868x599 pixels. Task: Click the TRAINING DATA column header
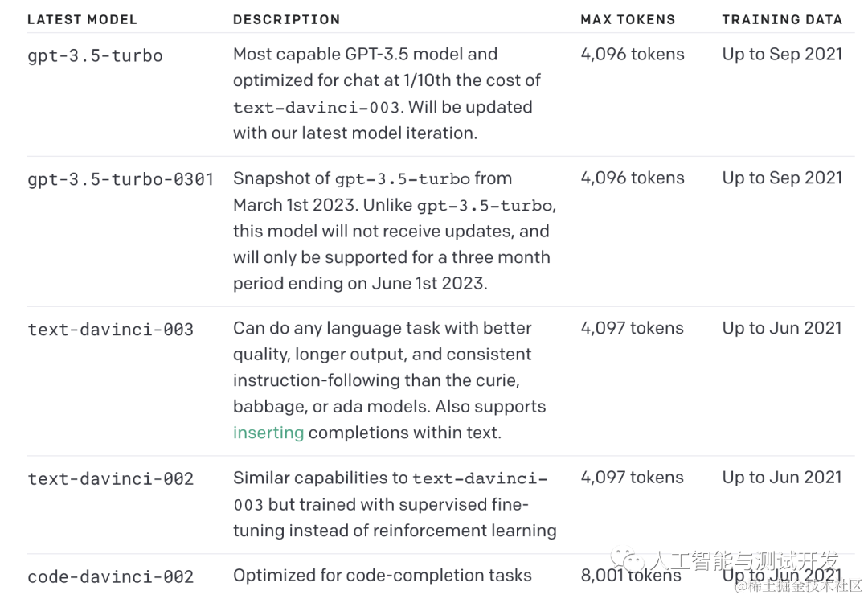(782, 19)
